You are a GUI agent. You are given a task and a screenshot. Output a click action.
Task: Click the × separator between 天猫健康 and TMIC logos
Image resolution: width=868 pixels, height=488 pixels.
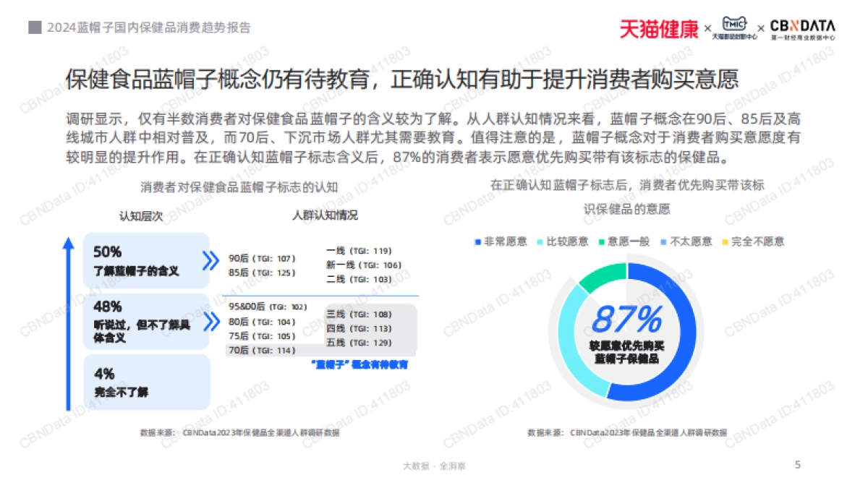[x=707, y=27]
